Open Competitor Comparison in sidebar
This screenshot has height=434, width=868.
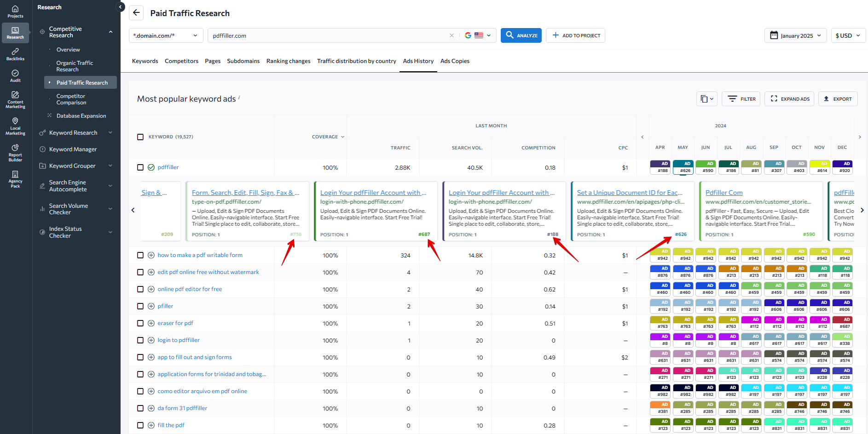pyautogui.click(x=71, y=99)
